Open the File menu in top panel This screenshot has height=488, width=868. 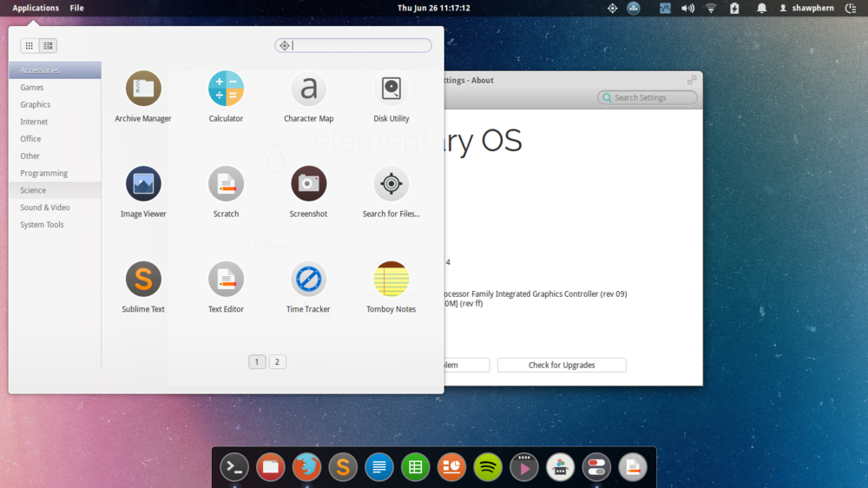coord(77,8)
